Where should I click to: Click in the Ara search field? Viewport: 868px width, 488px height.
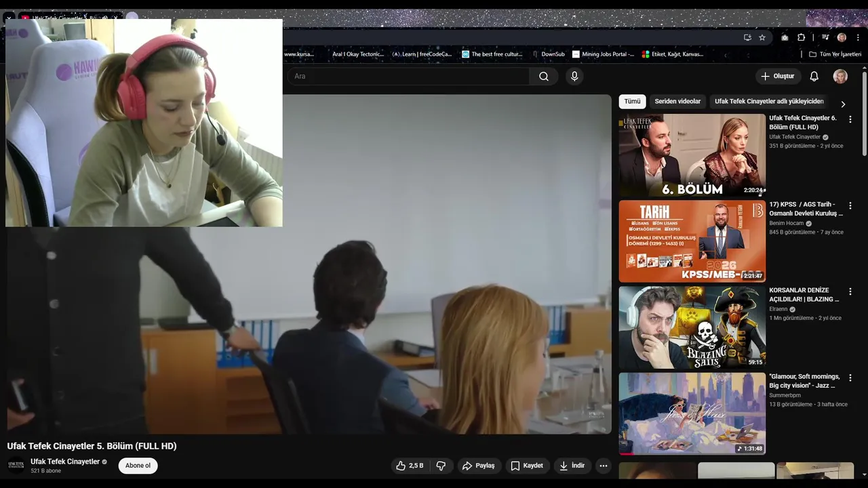point(410,77)
